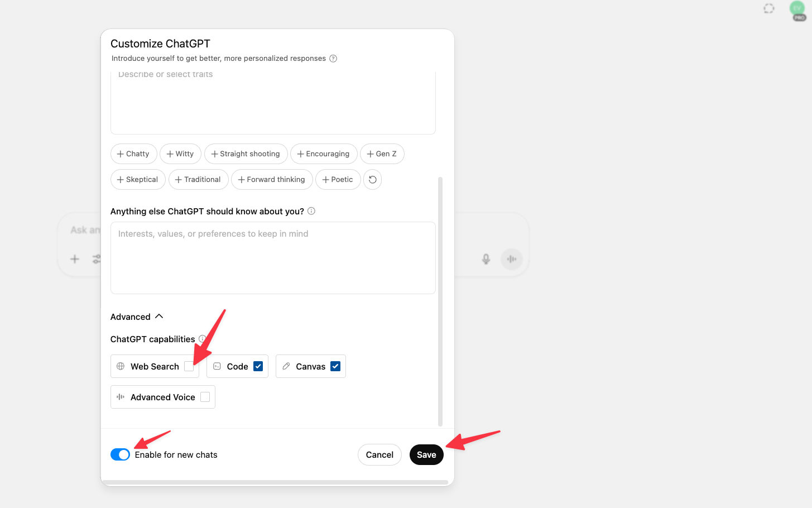Add the Witty trait
The width and height of the screenshot is (812, 508).
(x=181, y=154)
